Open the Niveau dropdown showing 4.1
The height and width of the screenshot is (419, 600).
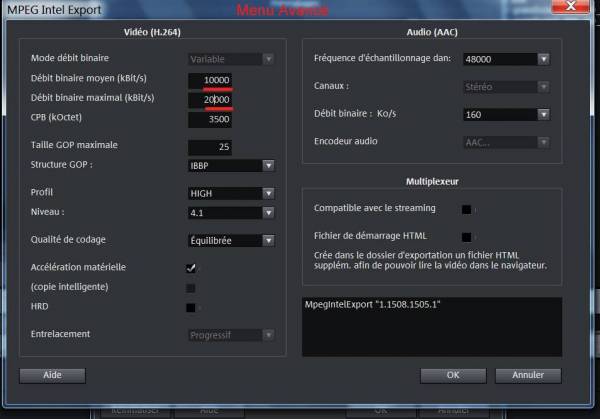click(x=231, y=212)
